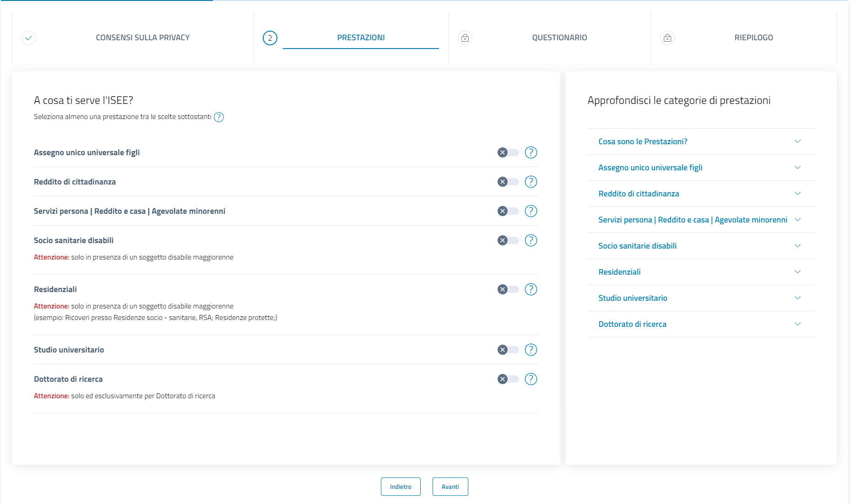Image resolution: width=851 pixels, height=504 pixels.
Task: Expand Dottorato di ricerca accordion item
Action: pos(700,324)
